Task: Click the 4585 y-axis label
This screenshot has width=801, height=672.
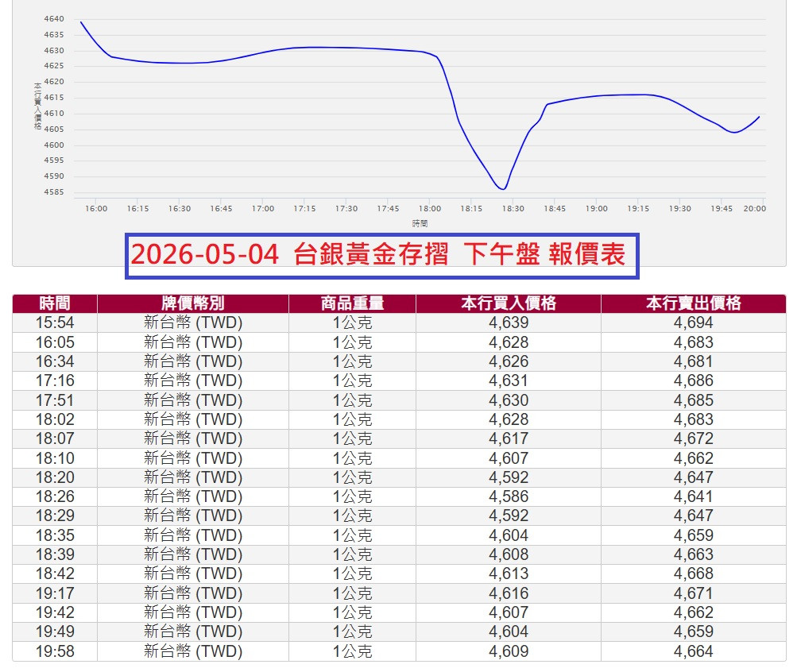Action: pyautogui.click(x=54, y=192)
